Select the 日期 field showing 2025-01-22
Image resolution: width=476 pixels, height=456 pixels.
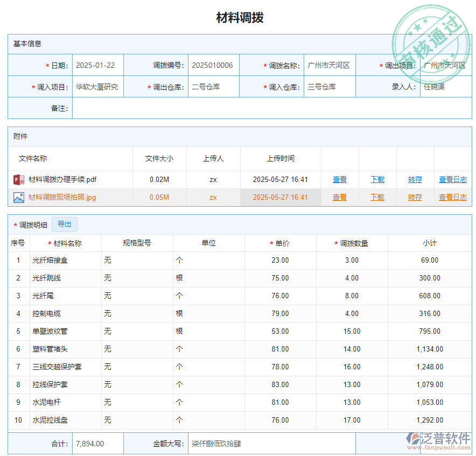(97, 65)
